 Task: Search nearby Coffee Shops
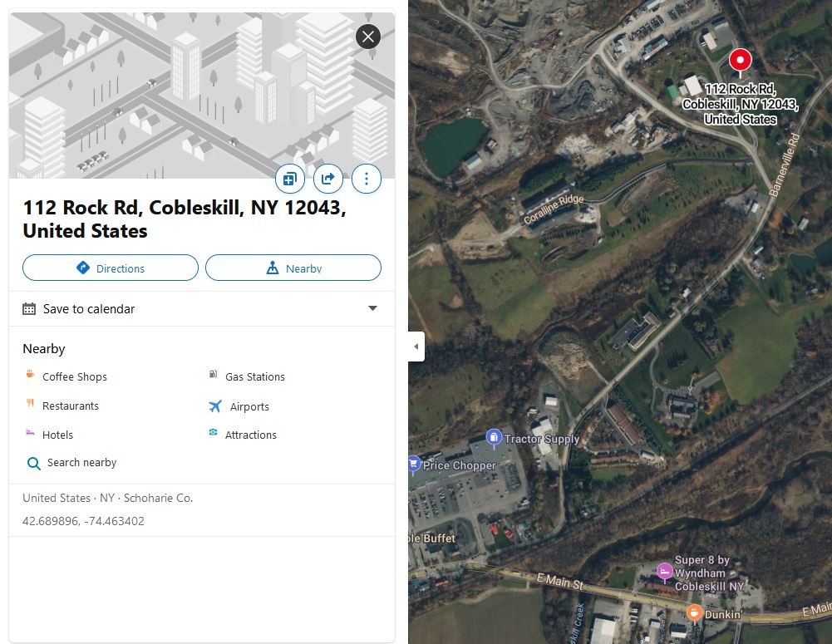[x=74, y=376]
